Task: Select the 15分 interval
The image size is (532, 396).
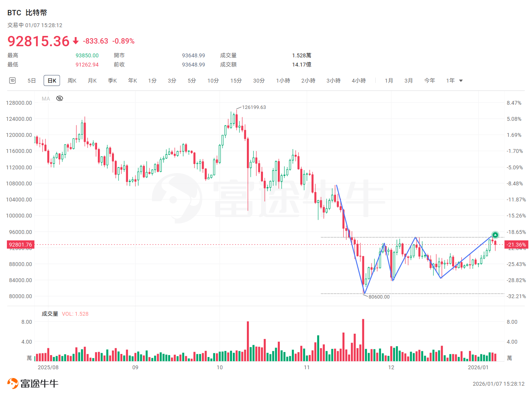Action: coord(236,81)
